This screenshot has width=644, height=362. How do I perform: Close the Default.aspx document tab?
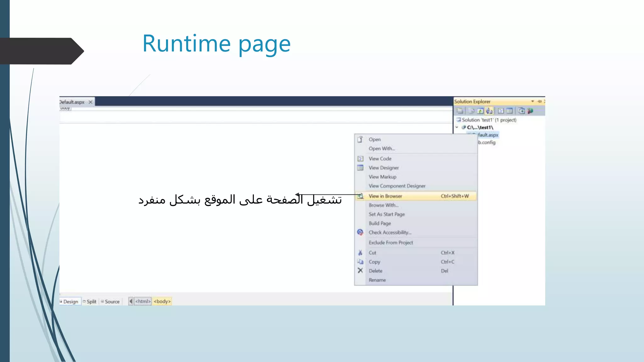click(91, 102)
